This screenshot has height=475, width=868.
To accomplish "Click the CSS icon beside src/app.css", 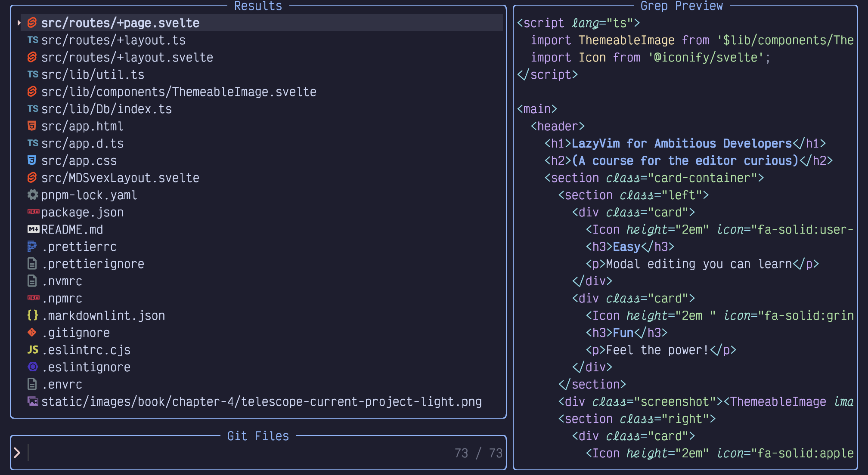I will pos(32,160).
